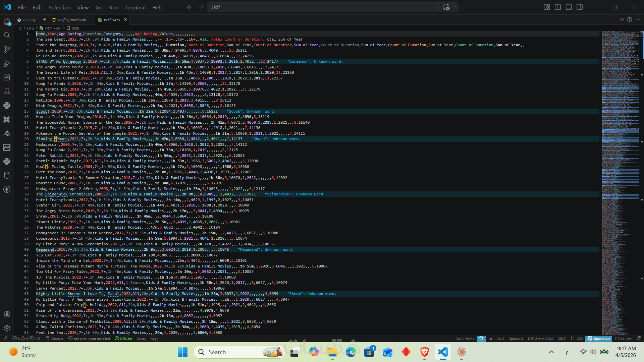Click the Go Live status bar button
The width and height of the screenshot is (644, 362).
tap(623, 339)
